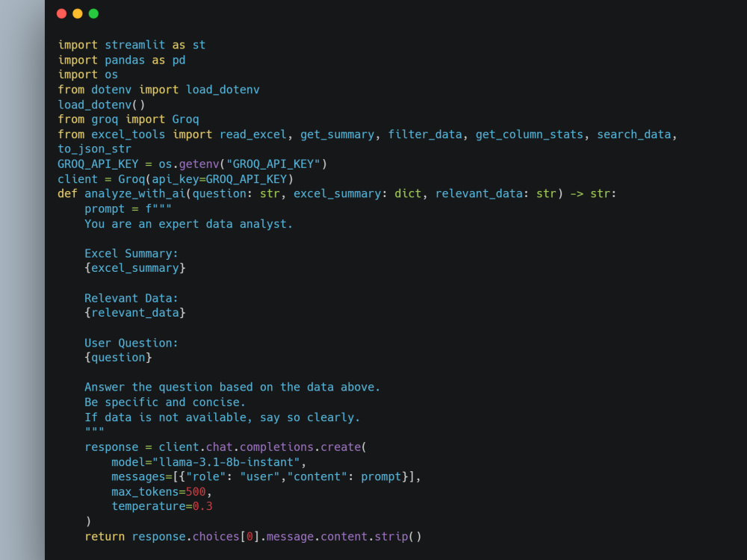Click the yellow minimize window dot
The width and height of the screenshot is (747, 560).
[x=78, y=13]
